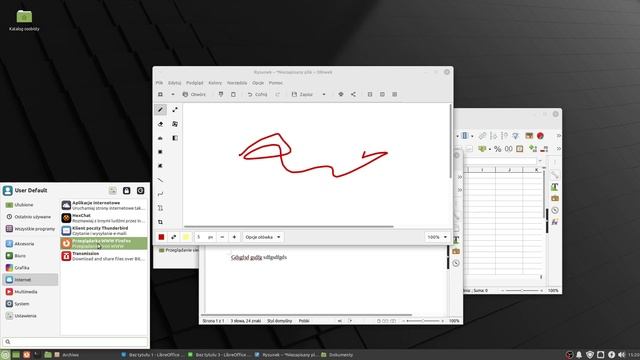Open the dropdown arrow beside Zapisz
This screenshot has height=360, width=640.
pos(324,94)
